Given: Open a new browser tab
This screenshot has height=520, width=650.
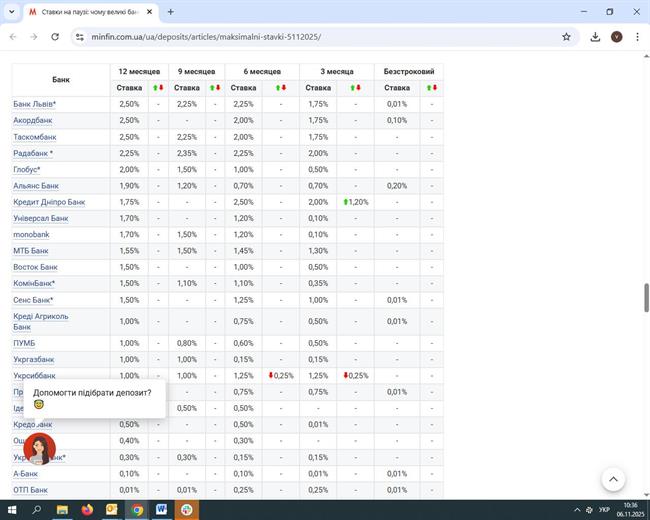Looking at the screenshot, I should [171, 12].
